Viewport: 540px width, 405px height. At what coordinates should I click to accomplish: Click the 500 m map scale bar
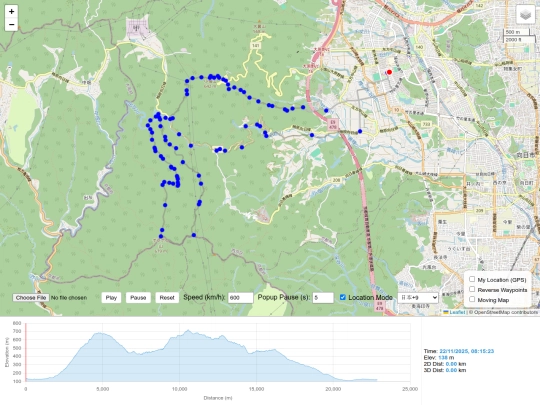tap(516, 32)
